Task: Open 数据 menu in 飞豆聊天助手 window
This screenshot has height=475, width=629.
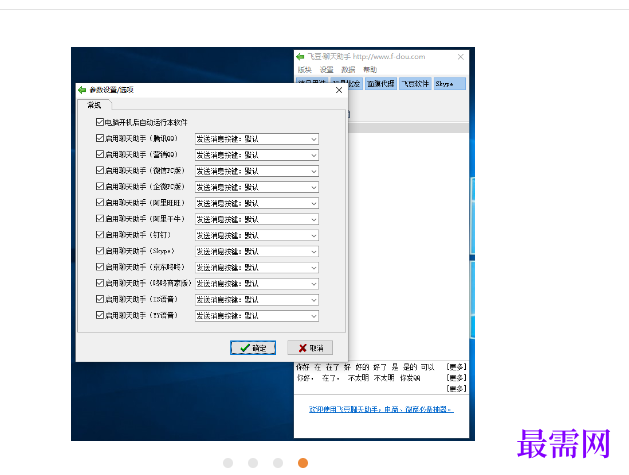Action: pyautogui.click(x=348, y=70)
